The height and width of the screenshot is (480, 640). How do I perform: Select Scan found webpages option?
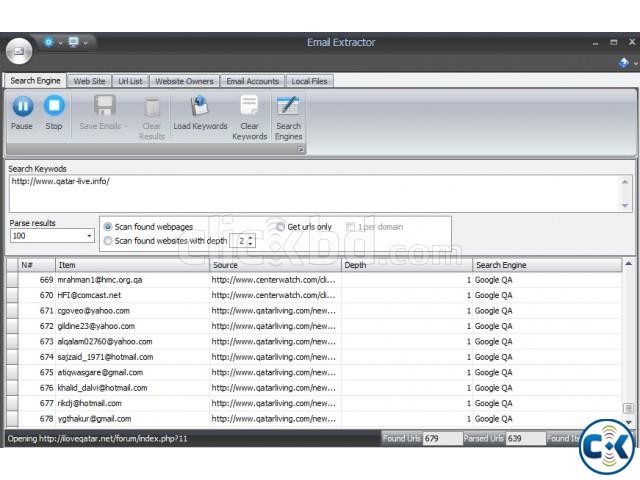(108, 227)
